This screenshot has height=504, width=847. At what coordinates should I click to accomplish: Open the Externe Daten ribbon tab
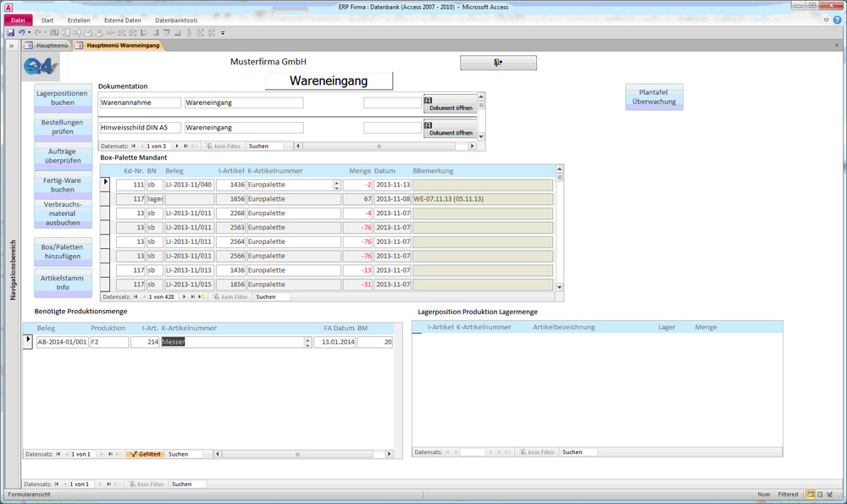[123, 20]
